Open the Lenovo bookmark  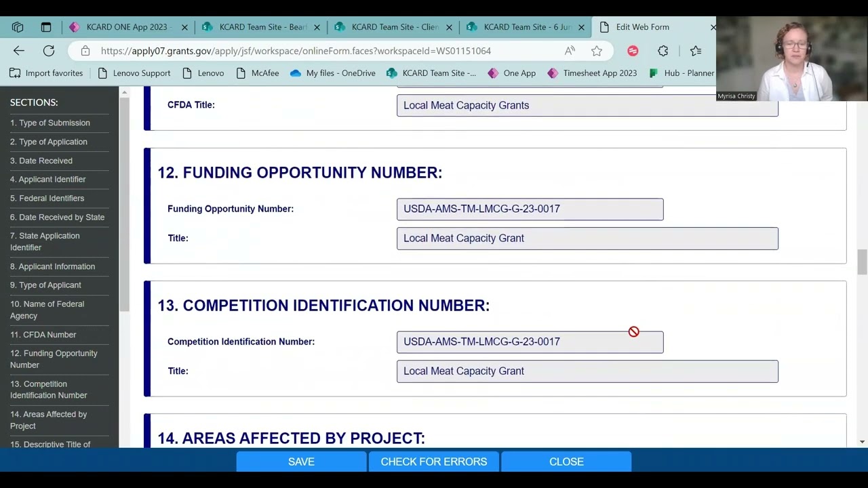(203, 73)
